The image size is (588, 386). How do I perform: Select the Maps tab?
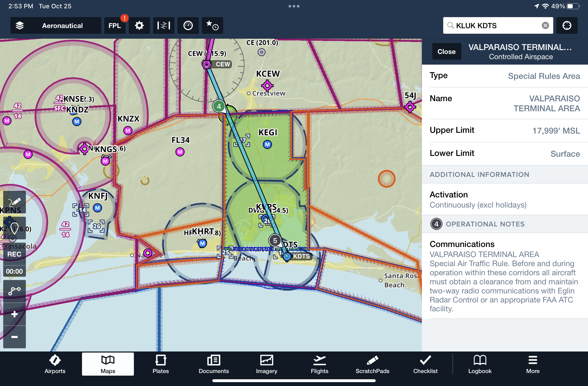tap(108, 364)
